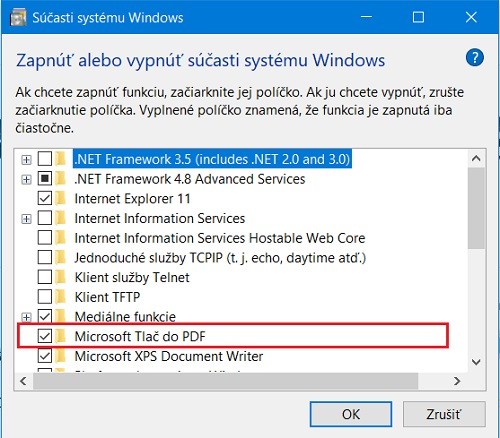Click the Zrušiť cancel button

(444, 414)
